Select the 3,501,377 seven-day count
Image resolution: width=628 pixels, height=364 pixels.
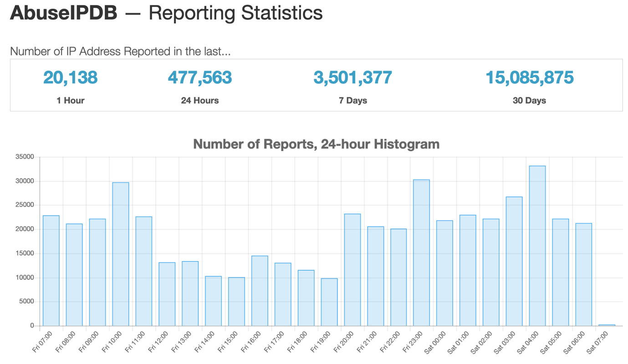point(353,77)
